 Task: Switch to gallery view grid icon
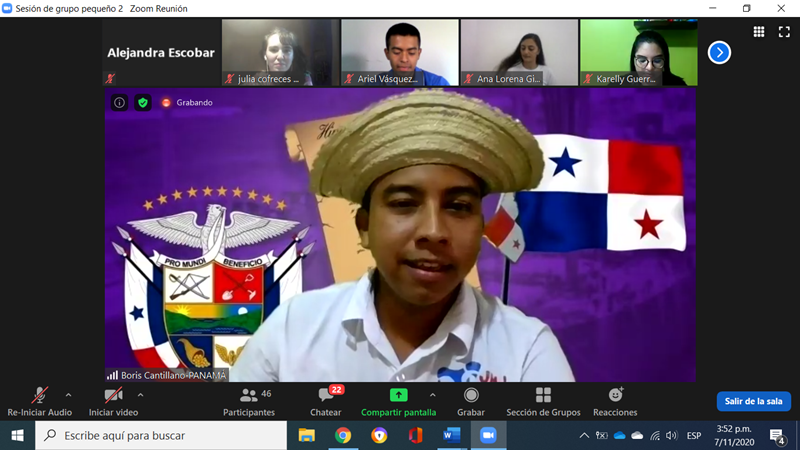click(759, 32)
